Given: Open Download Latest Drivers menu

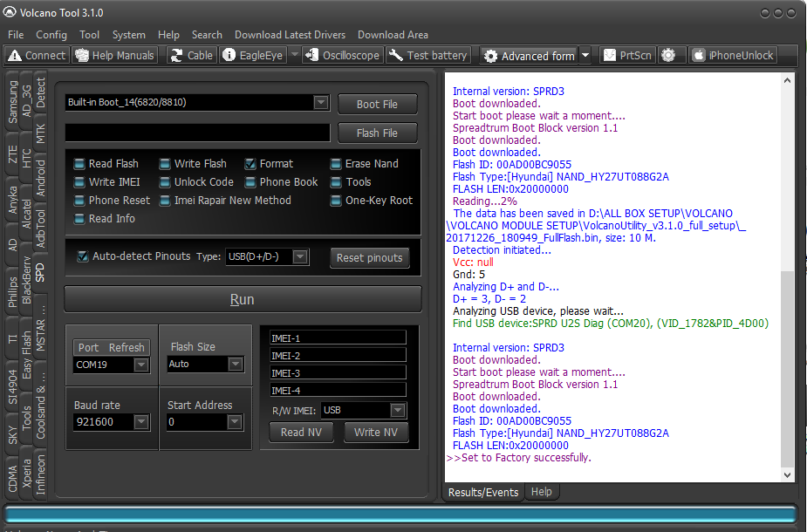Looking at the screenshot, I should coord(290,35).
